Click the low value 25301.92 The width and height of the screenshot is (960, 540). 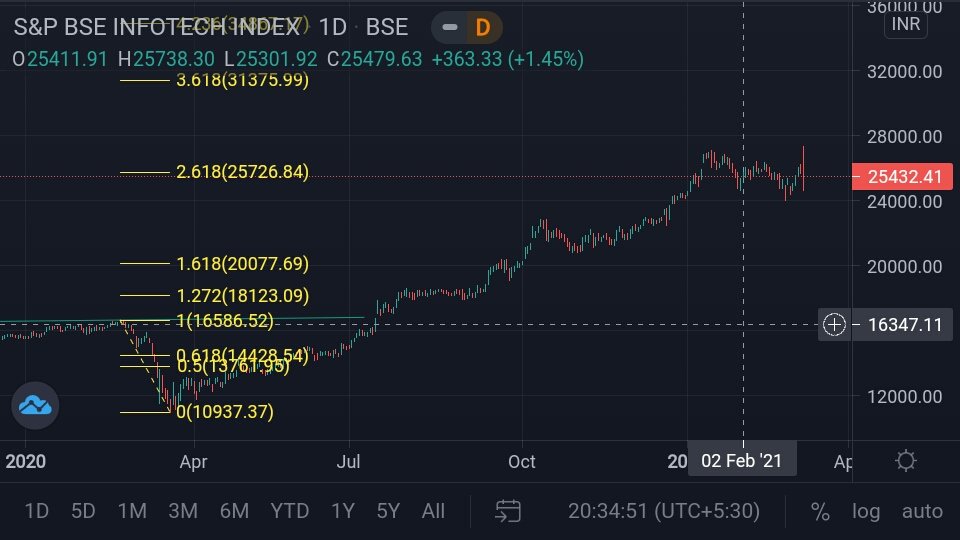(277, 59)
